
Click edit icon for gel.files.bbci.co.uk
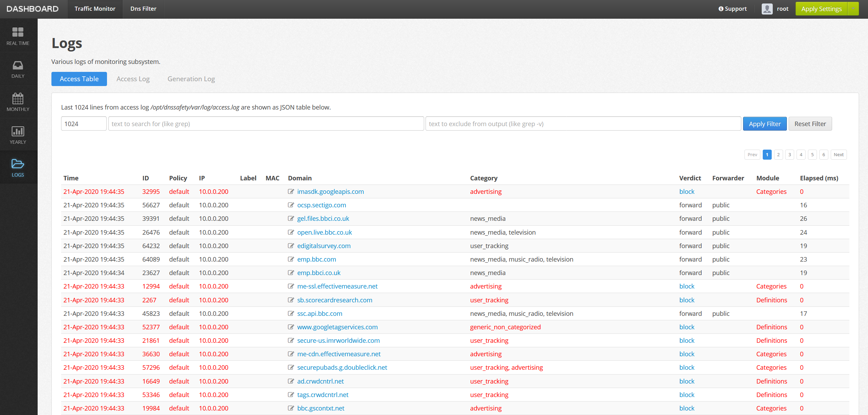tap(291, 218)
